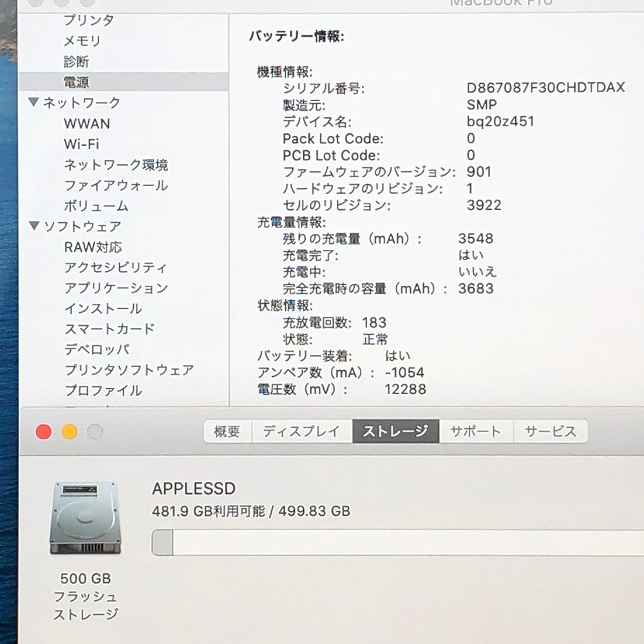Open the サポート tab
Image resolution: width=644 pixels, height=644 pixels.
[476, 431]
